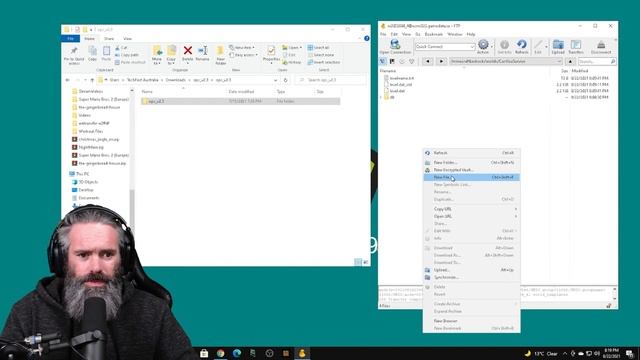
Task: Open the Quick Connect dropdown in Cyberduck
Action: coord(472,47)
